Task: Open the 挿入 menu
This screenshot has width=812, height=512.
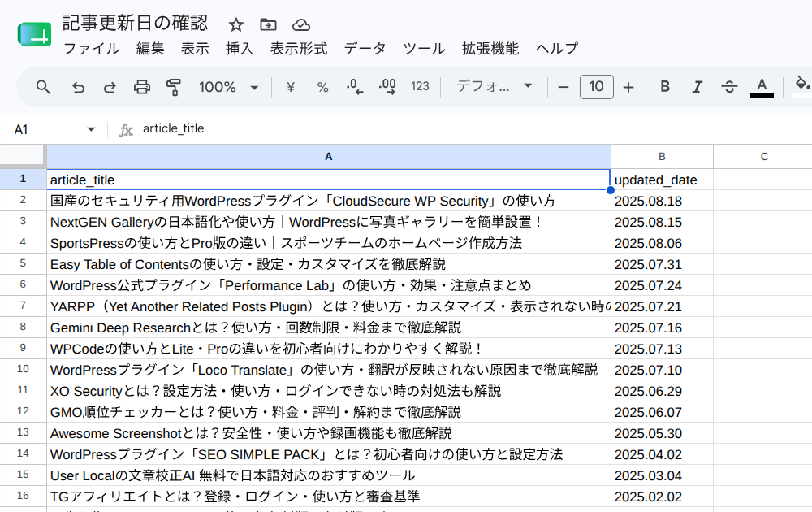Action: click(240, 49)
